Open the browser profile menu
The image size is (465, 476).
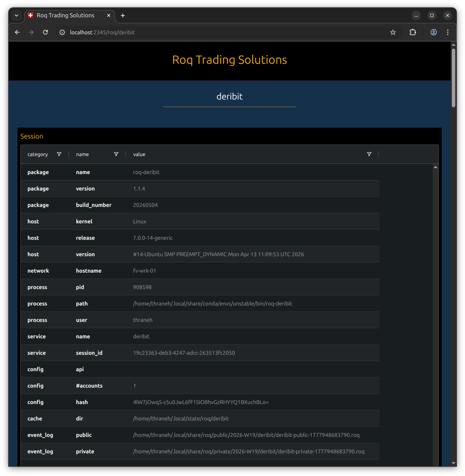(x=434, y=32)
